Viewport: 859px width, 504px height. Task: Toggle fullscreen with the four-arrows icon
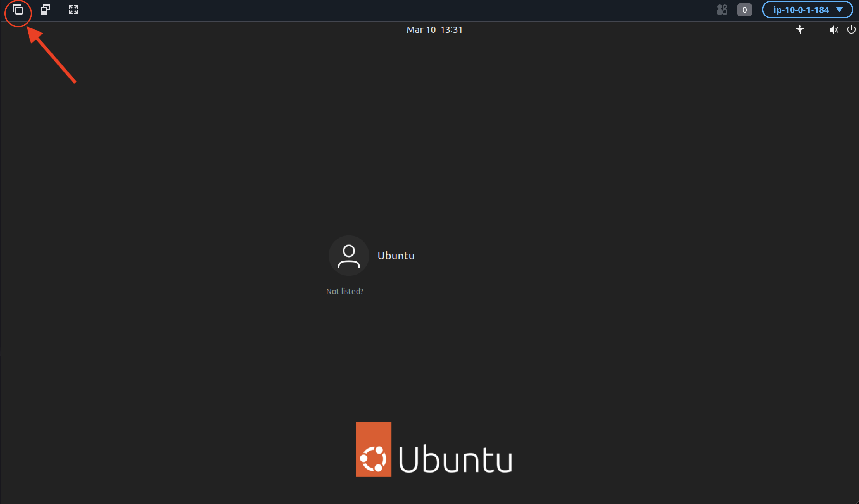pyautogui.click(x=73, y=9)
